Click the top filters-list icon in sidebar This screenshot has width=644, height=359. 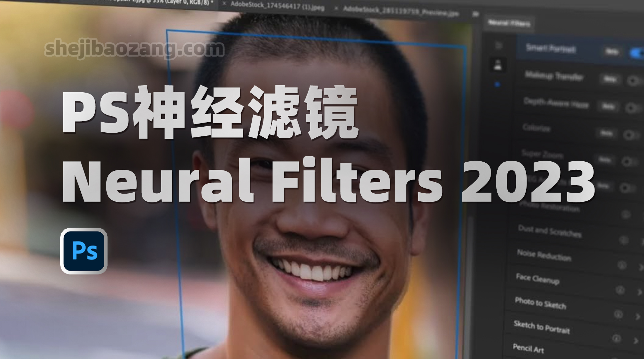499,45
